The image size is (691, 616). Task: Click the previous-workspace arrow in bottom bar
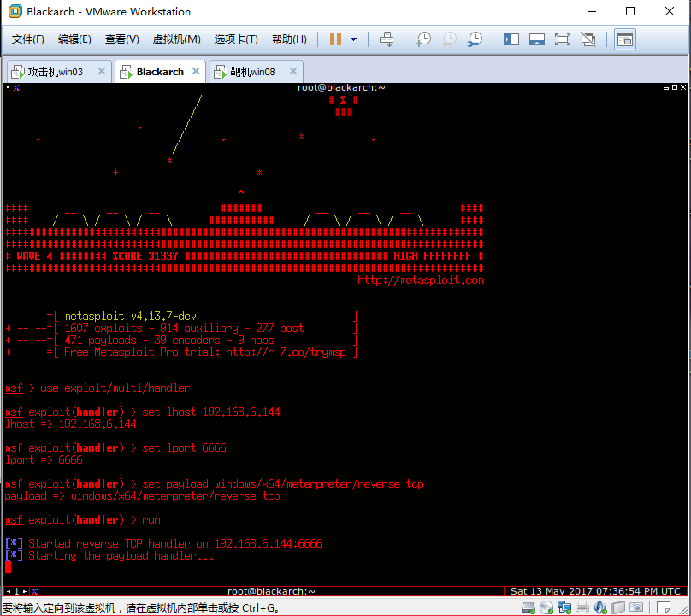click(x=9, y=591)
